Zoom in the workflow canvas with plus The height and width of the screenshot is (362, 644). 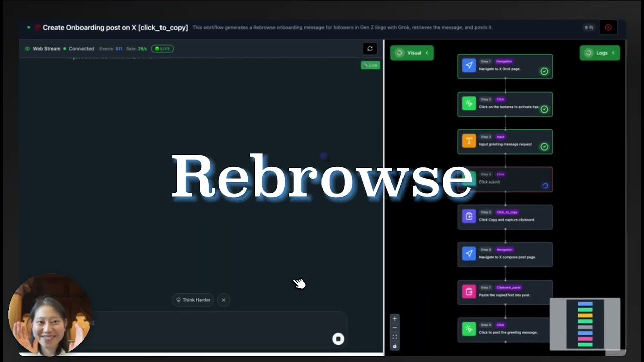coord(395,319)
